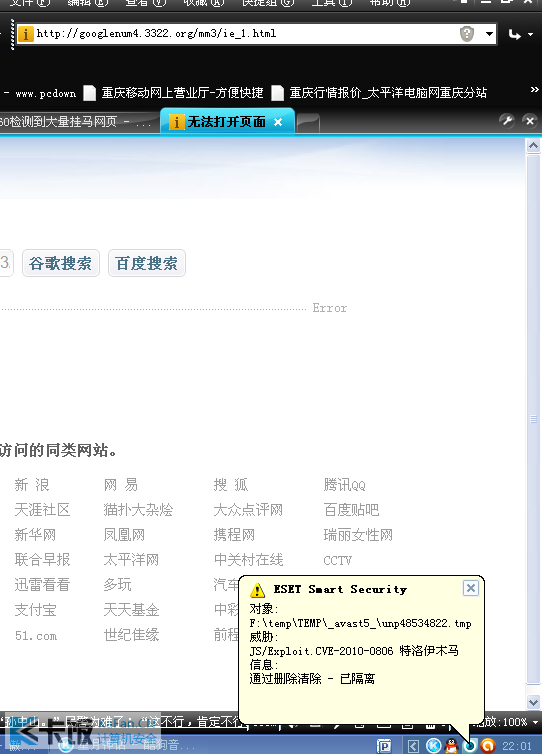Open the dropdown beside the navigate arrow
This screenshot has width=542, height=754.
click(530, 35)
